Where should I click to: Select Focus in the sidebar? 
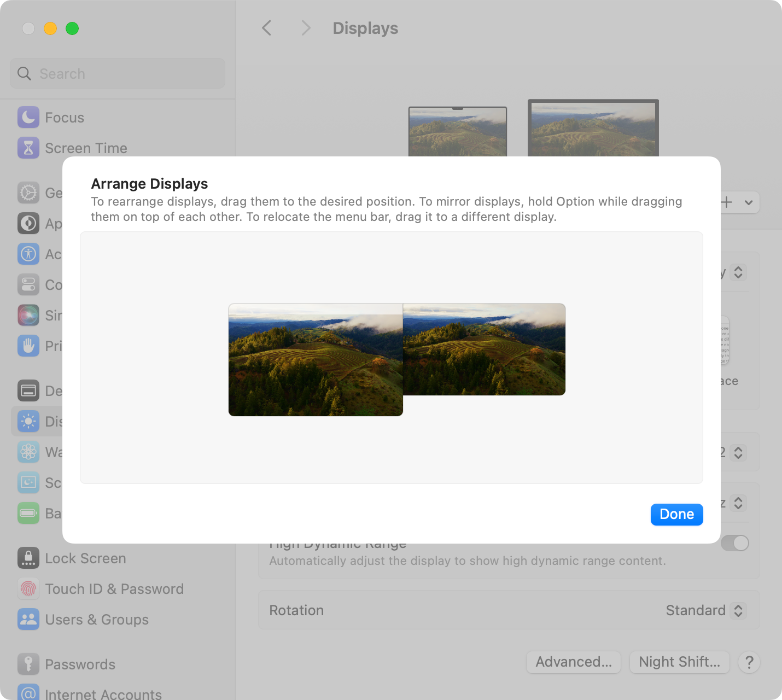[x=64, y=117]
